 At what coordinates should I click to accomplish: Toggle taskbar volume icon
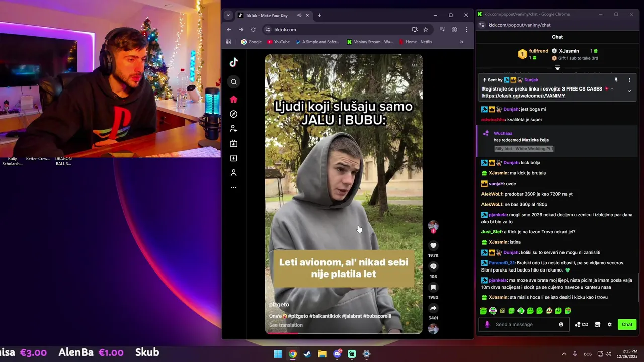tap(608, 354)
